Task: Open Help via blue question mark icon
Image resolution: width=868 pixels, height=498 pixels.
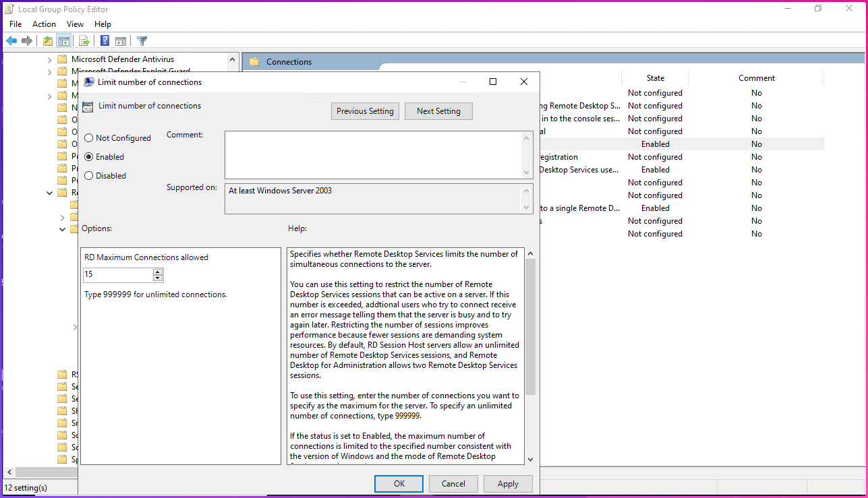Action: tap(105, 41)
